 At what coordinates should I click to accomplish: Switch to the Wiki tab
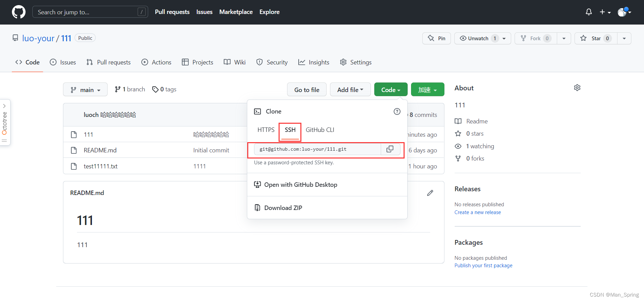pos(235,62)
